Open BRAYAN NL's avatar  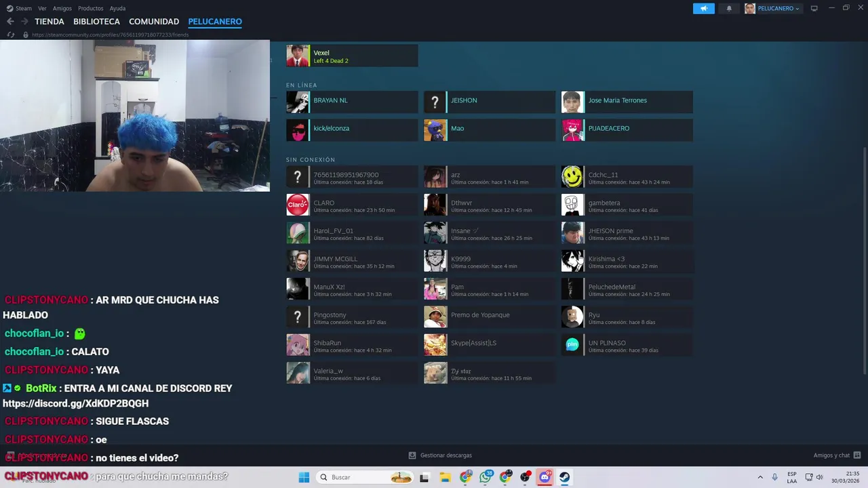(x=298, y=102)
